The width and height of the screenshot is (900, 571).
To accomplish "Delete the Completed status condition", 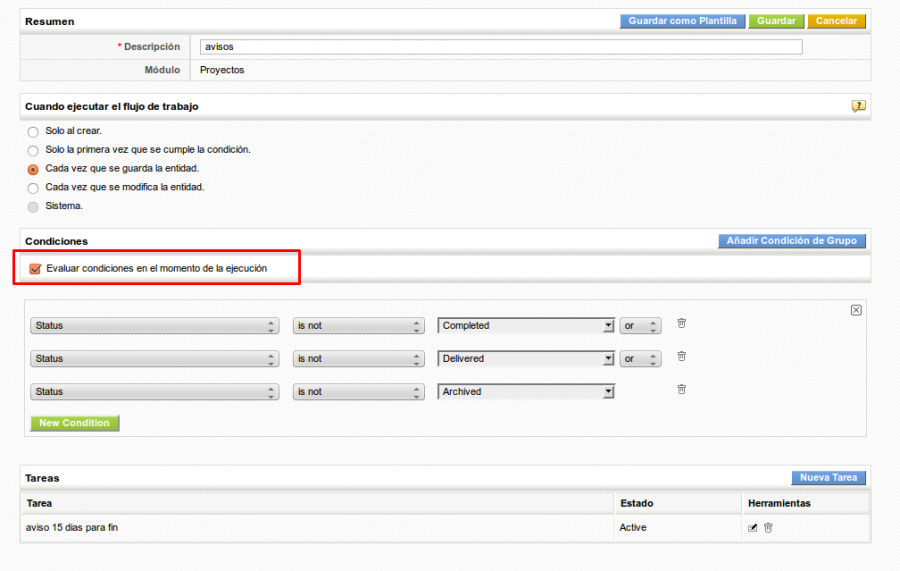I will point(681,323).
